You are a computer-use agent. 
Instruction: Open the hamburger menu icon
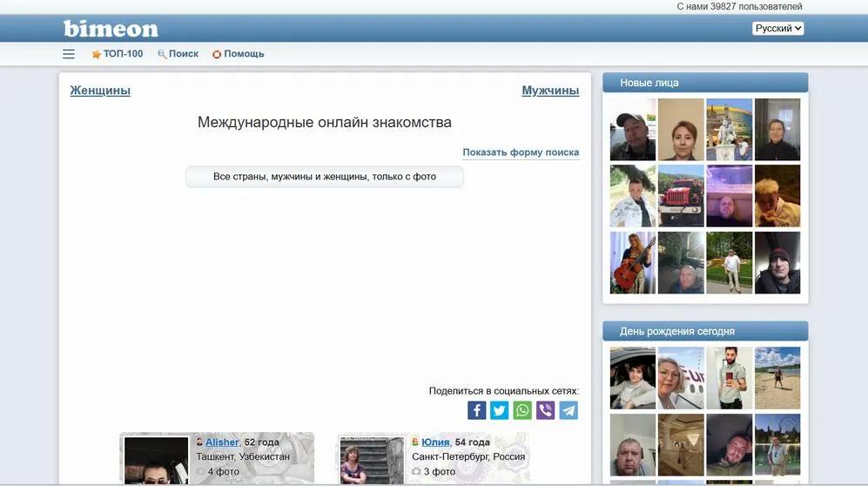[x=69, y=54]
